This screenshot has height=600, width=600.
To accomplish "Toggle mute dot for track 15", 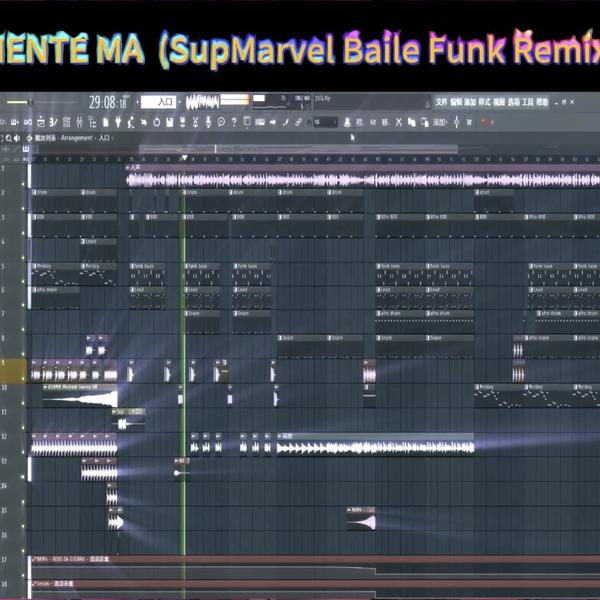I will coord(23,526).
